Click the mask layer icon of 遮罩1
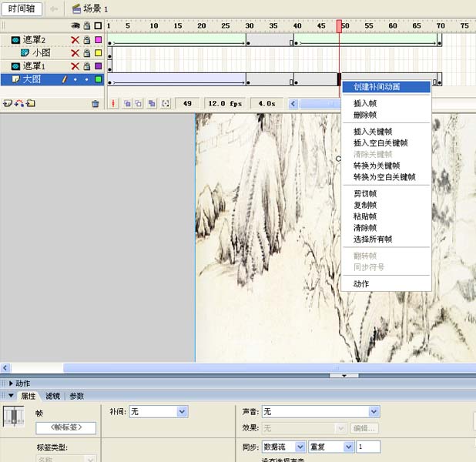The image size is (476, 462). (15, 66)
